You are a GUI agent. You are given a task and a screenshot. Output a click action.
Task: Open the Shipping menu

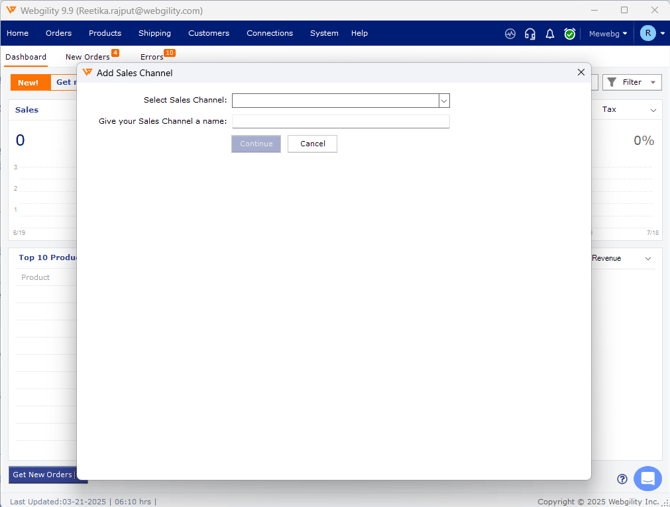tap(154, 33)
